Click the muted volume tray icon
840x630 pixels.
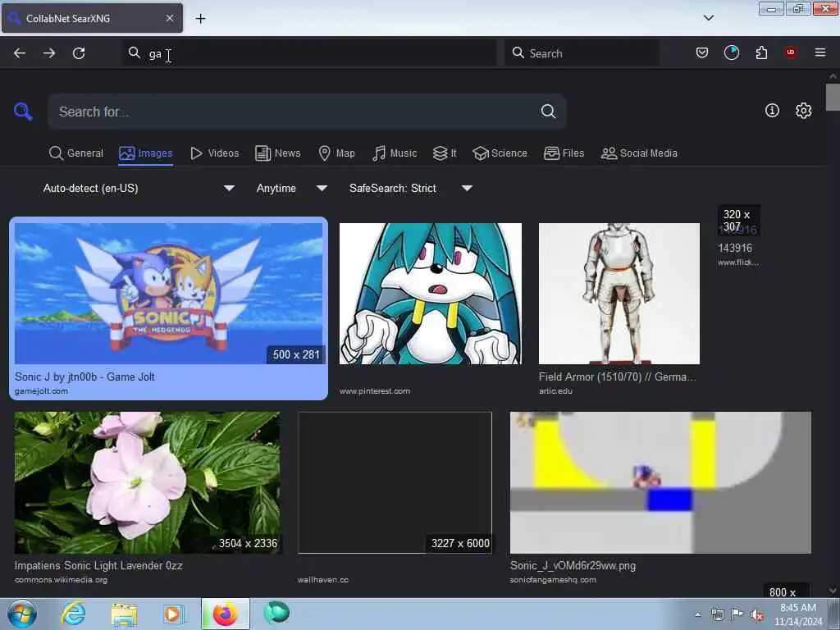coord(757,615)
